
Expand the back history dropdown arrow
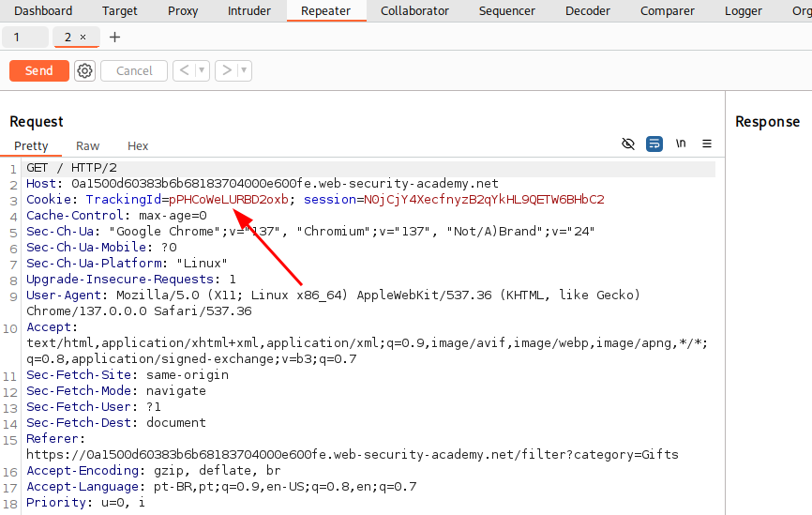202,70
